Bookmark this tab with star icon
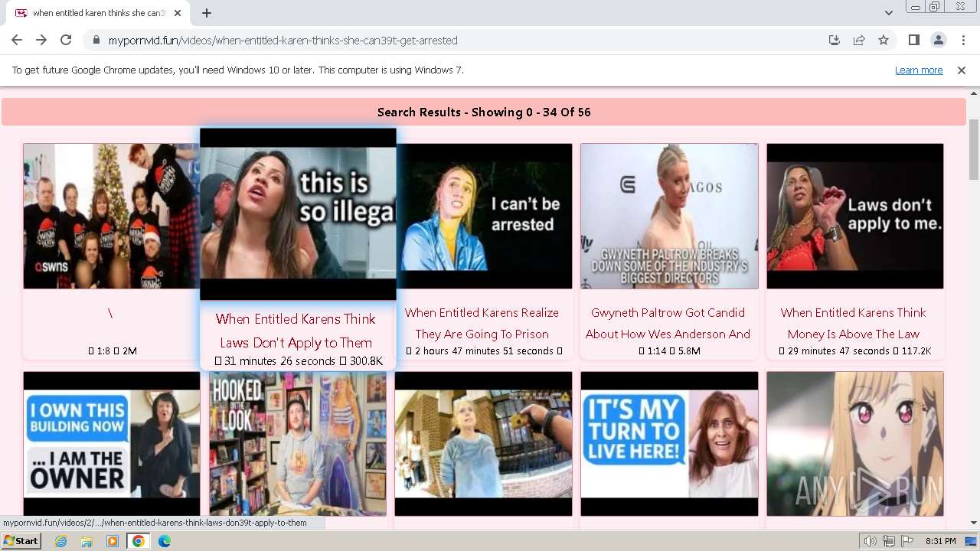Viewport: 980px width, 551px height. [x=884, y=40]
